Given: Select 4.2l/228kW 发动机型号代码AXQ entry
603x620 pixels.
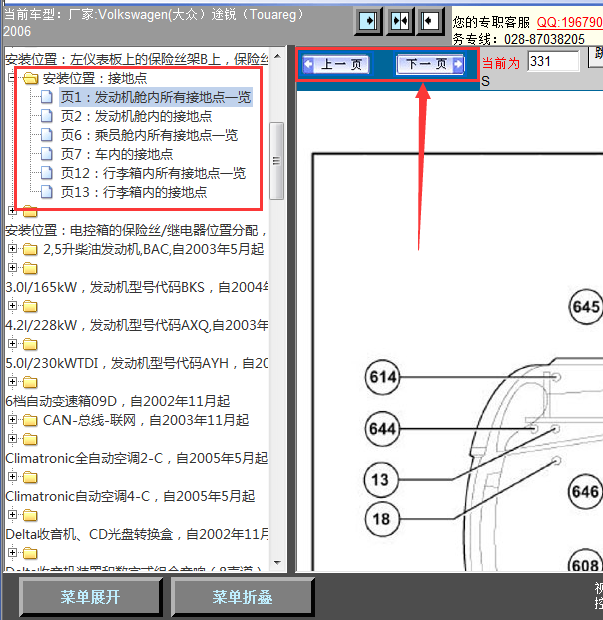Looking at the screenshot, I should coord(136,325).
